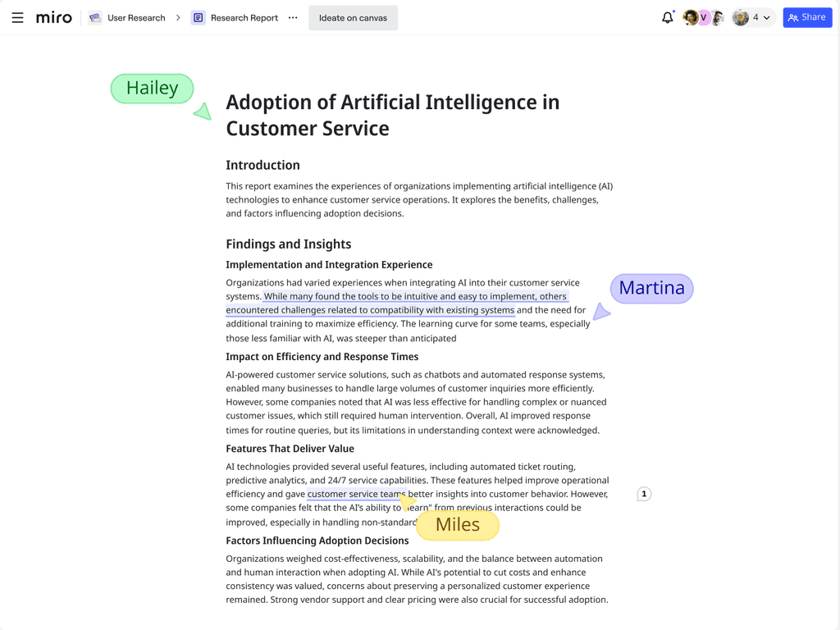840x630 pixels.
Task: Click the Research Report document icon
Action: click(x=199, y=16)
